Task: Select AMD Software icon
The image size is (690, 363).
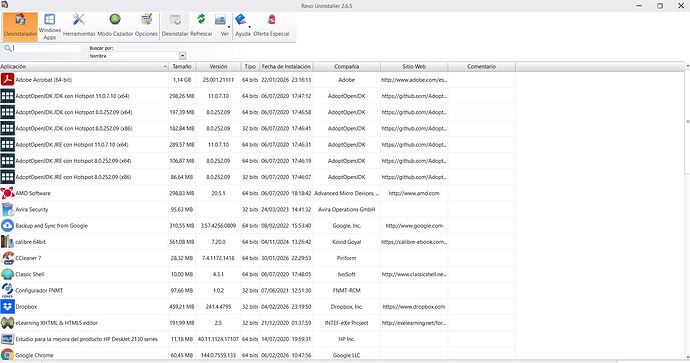Action: [x=7, y=193]
